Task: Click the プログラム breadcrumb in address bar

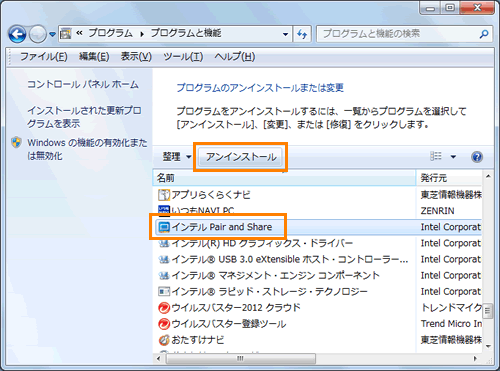Action: pos(110,33)
